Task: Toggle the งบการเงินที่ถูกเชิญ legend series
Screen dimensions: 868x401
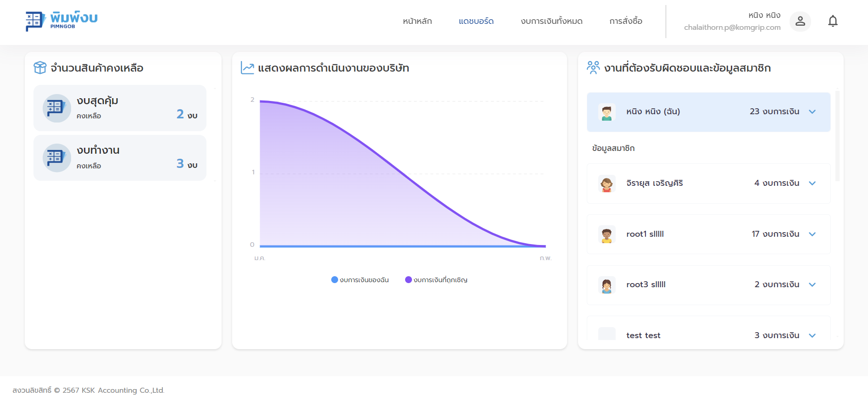Action: (x=436, y=280)
